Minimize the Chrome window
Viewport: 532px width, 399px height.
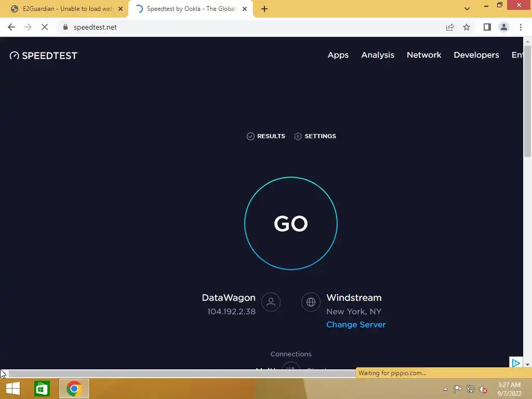pyautogui.click(x=486, y=5)
